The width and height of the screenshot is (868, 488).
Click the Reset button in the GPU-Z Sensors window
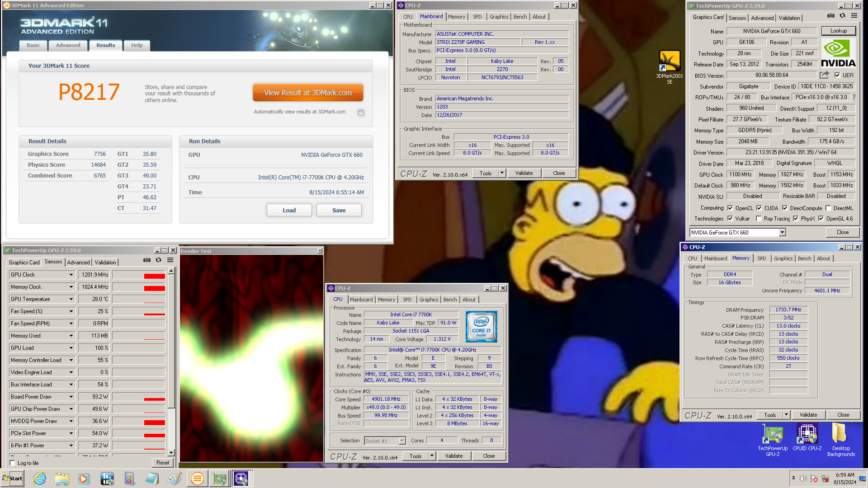[x=163, y=463]
